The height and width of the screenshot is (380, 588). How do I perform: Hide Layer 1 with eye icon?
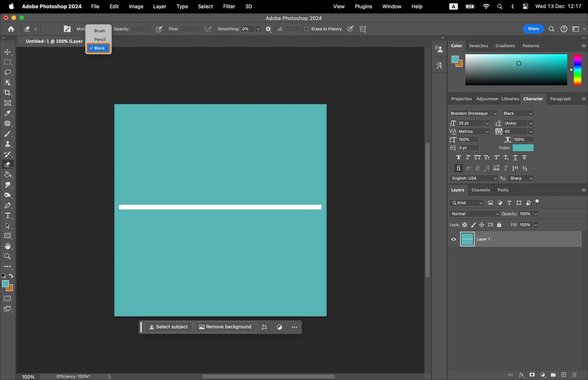[453, 239]
